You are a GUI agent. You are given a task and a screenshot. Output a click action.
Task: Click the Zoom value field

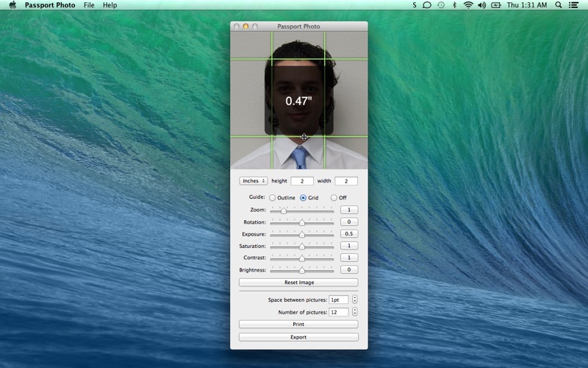(x=349, y=210)
